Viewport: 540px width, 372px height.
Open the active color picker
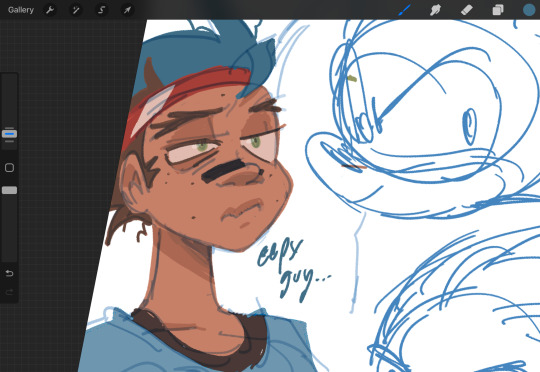[x=529, y=10]
